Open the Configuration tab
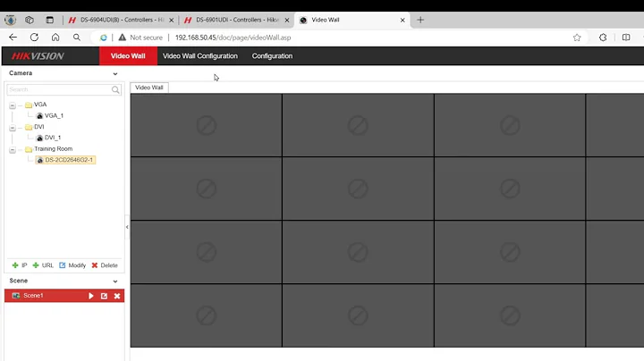Image resolution: width=644 pixels, height=361 pixels. tap(272, 55)
